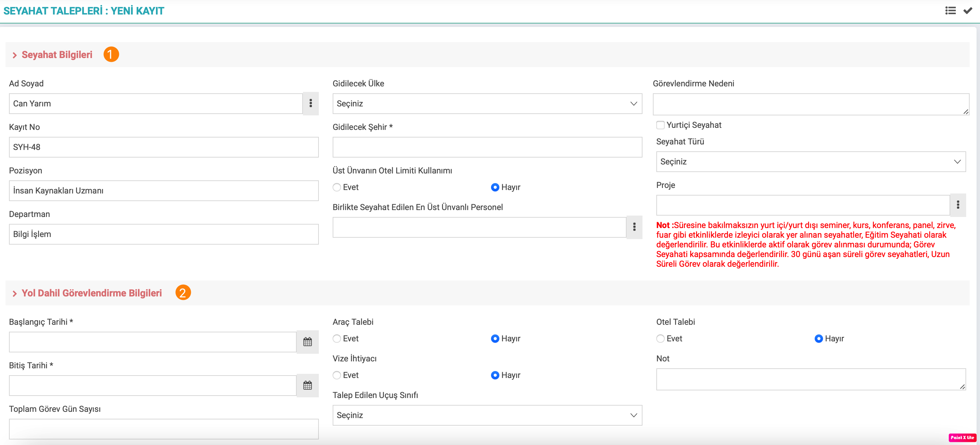This screenshot has width=980, height=445.
Task: Open the Proje lookup menu dots
Action: [958, 205]
